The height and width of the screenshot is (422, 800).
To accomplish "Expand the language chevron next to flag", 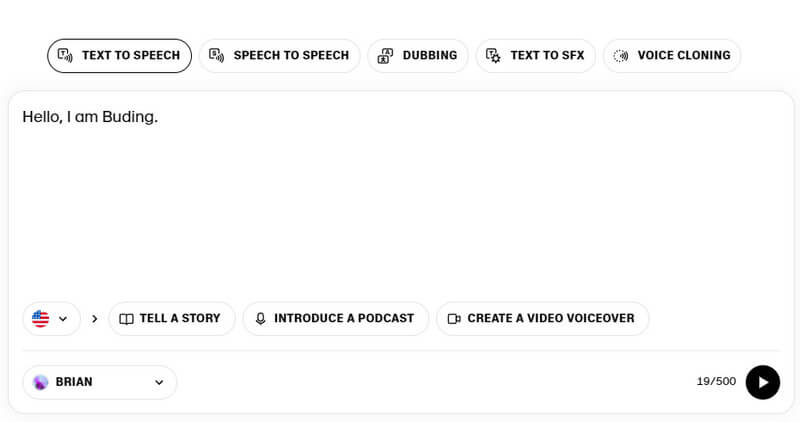I will [x=63, y=319].
